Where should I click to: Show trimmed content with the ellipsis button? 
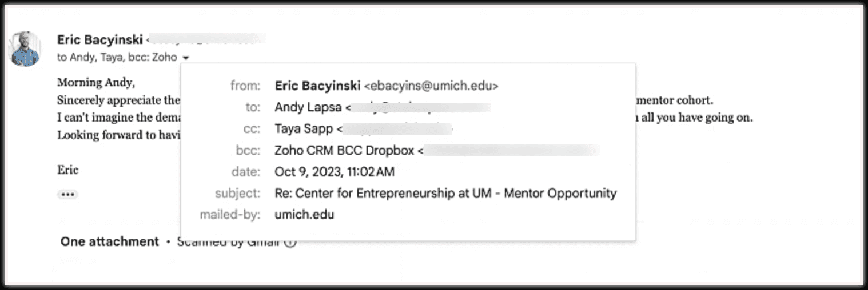point(67,195)
